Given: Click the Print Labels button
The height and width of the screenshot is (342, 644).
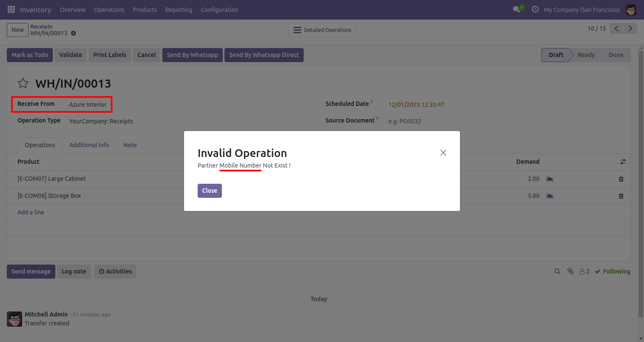Looking at the screenshot, I should [110, 55].
